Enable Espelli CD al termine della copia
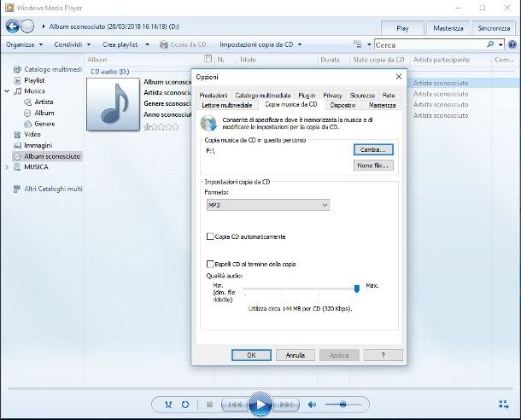Viewport: 521px width, 420px height. click(210, 264)
